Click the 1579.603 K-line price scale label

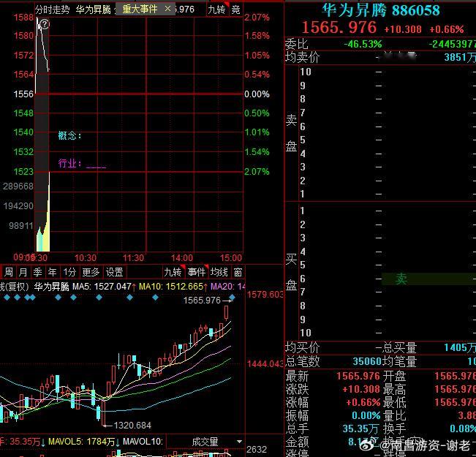265,294
